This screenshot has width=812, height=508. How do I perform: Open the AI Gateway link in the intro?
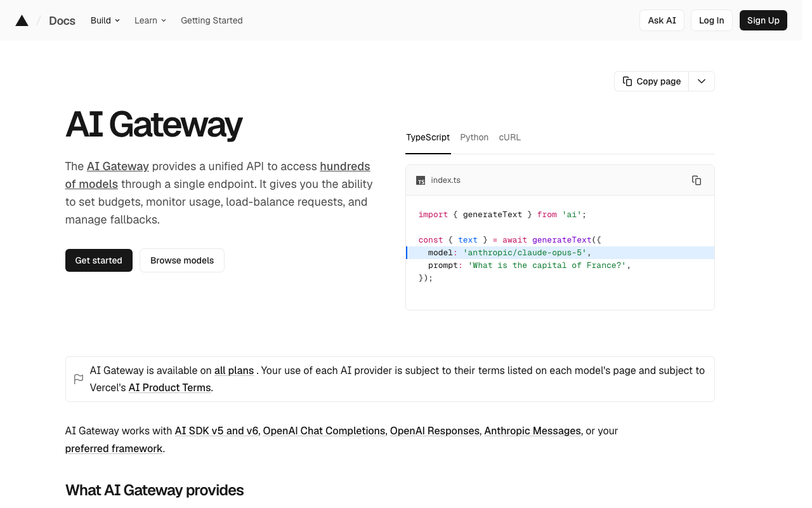tap(118, 166)
